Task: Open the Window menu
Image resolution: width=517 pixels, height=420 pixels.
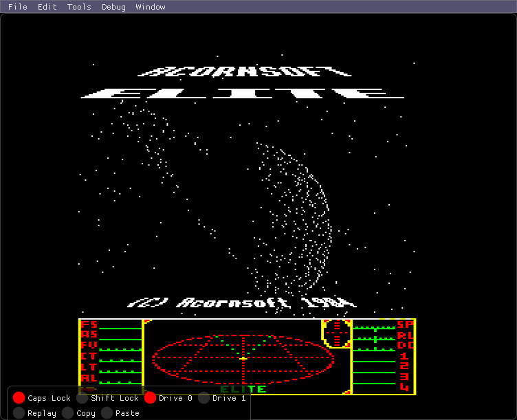Action: coord(151,7)
